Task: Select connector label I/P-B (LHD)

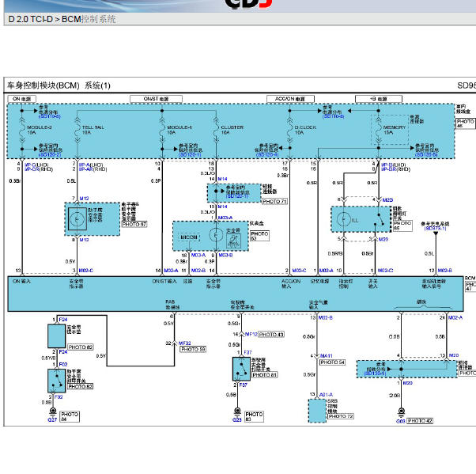Action: click(394, 165)
